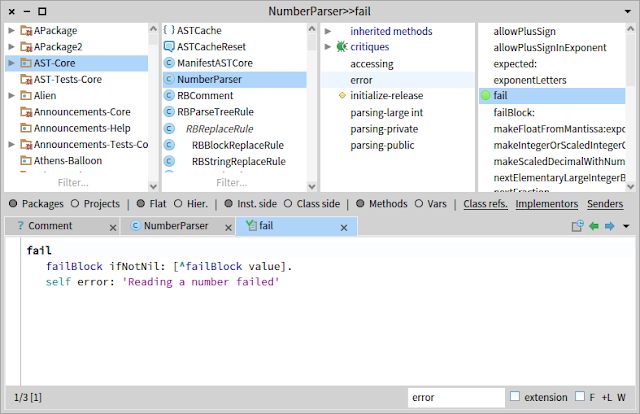Screen dimensions: 640x414
Task: Toggle the extension checkbox
Action: (x=515, y=396)
